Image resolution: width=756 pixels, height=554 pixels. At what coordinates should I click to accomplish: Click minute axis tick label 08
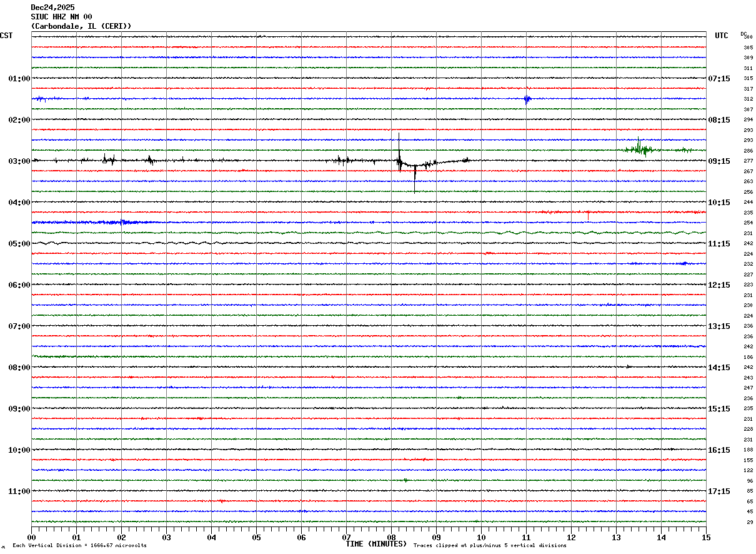(x=392, y=537)
